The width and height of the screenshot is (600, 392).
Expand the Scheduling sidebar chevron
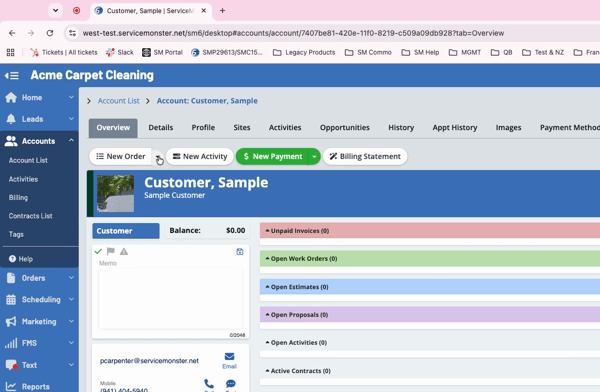pos(71,299)
